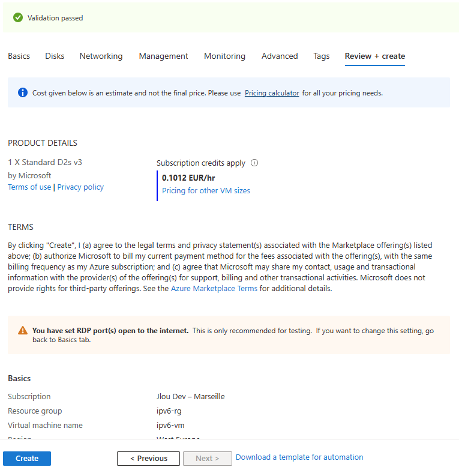View Pricing for other VM sizes
The height and width of the screenshot is (476, 459).
[206, 191]
